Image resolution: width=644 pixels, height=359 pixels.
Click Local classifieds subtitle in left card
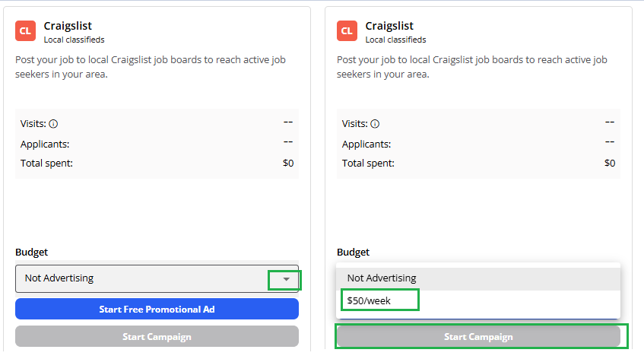coord(74,40)
